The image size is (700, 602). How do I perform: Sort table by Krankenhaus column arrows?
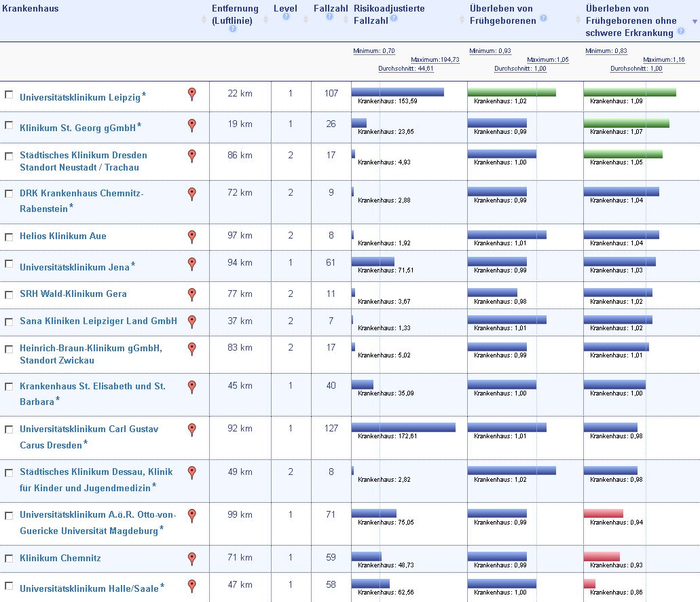click(x=204, y=19)
